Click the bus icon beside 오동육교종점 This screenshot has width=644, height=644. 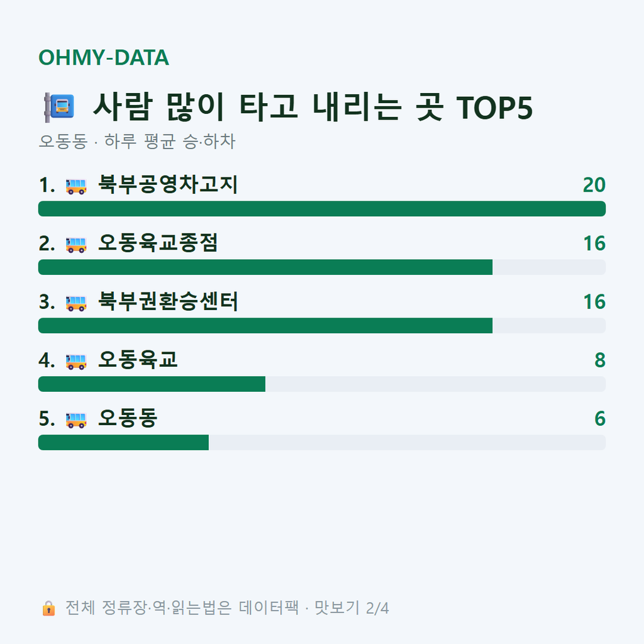click(x=76, y=245)
